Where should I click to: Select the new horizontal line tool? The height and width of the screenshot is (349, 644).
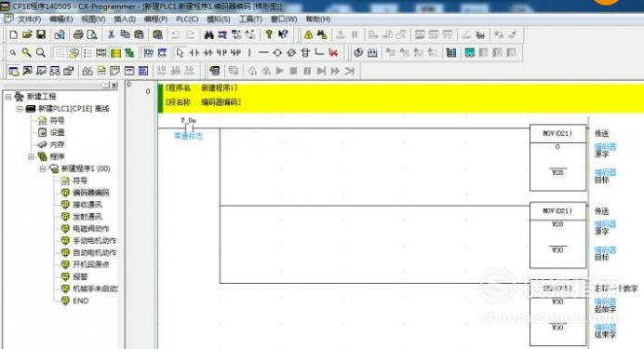(x=263, y=52)
